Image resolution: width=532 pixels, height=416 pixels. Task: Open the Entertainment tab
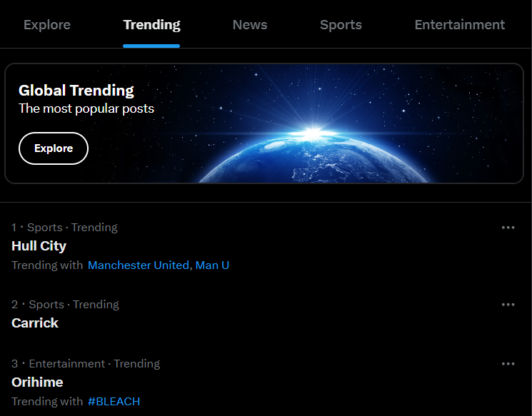pyautogui.click(x=460, y=25)
